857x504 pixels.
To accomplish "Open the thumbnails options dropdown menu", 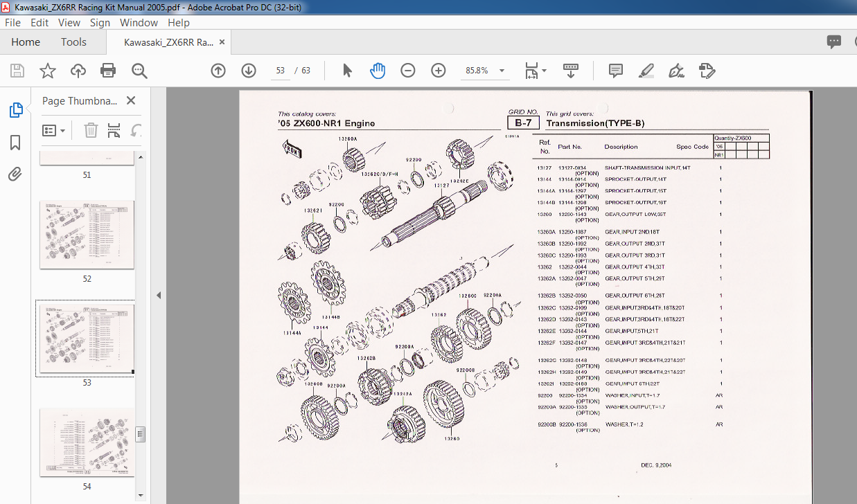I will [54, 130].
